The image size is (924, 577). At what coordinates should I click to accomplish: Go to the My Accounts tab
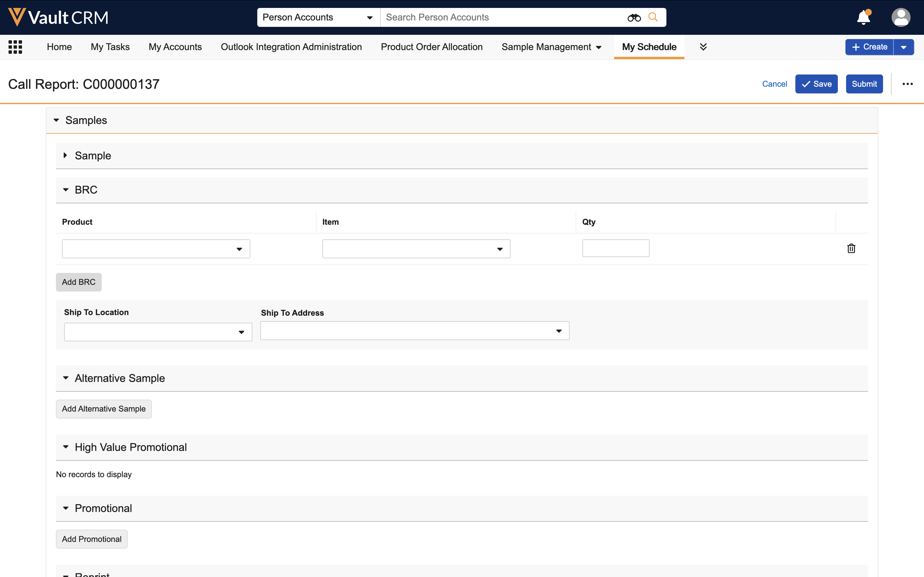point(175,47)
